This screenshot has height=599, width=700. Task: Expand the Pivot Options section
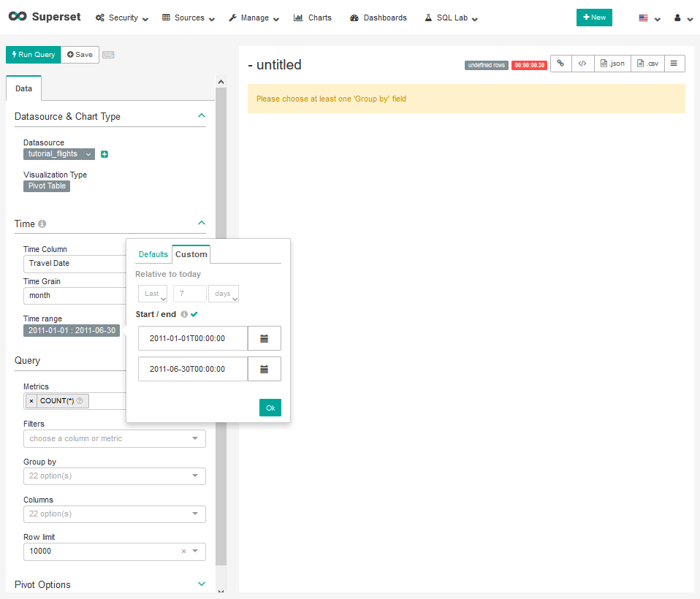point(202,584)
